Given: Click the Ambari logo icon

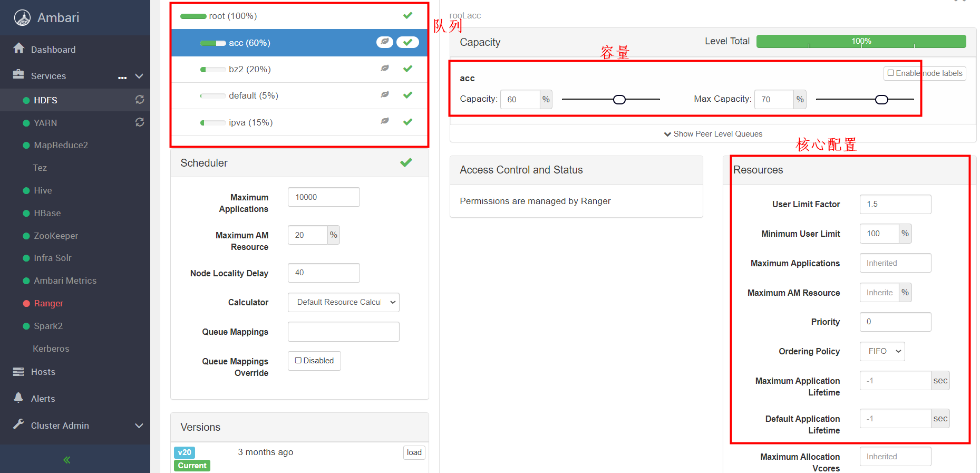Looking at the screenshot, I should 22,18.
